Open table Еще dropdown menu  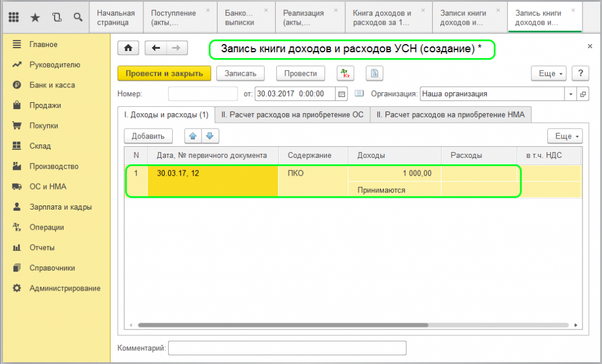pos(565,136)
